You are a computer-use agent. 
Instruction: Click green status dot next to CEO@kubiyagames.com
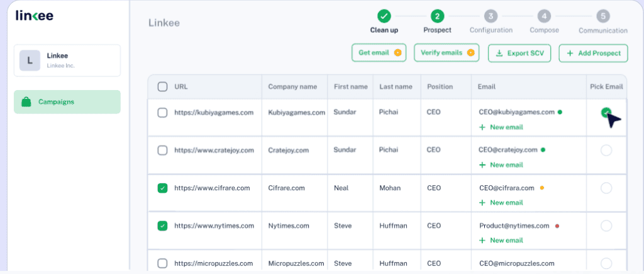coord(560,112)
